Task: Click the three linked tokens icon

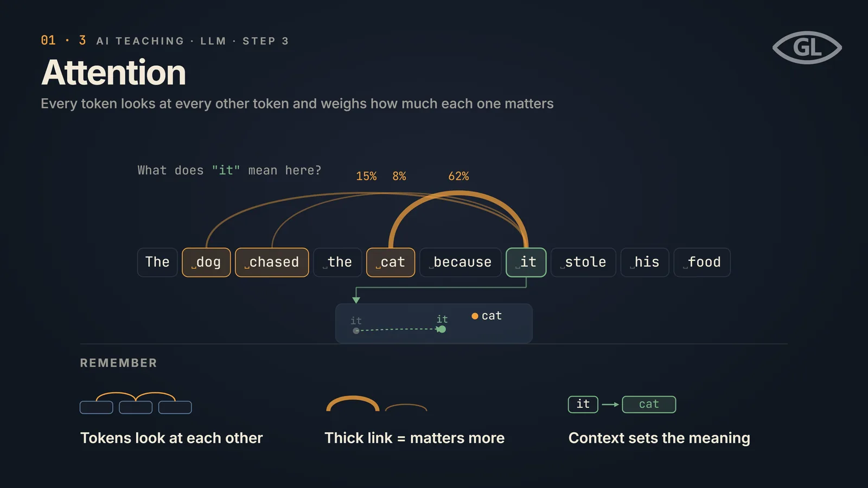Action: pyautogui.click(x=136, y=403)
